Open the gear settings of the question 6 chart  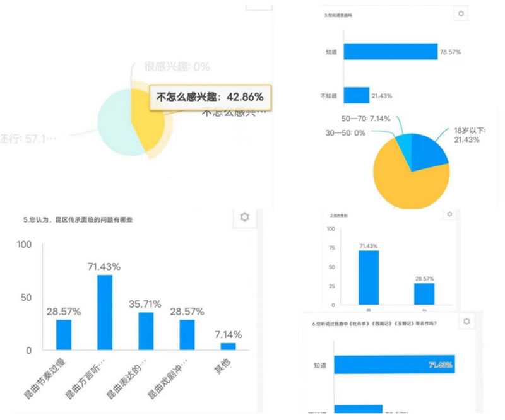(x=466, y=321)
